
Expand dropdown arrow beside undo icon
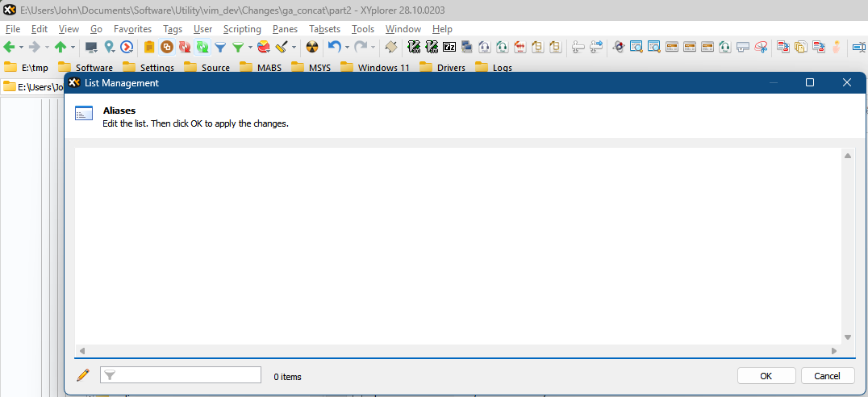click(x=346, y=47)
